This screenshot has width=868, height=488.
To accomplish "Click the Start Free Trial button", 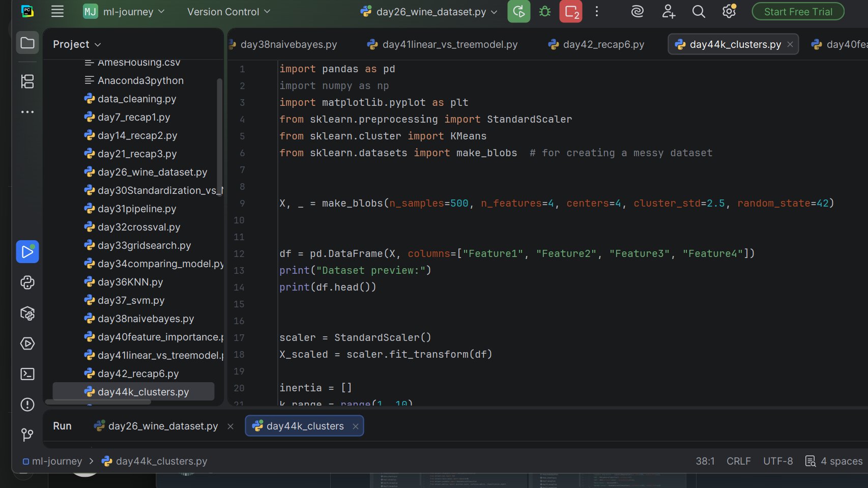I will click(798, 12).
